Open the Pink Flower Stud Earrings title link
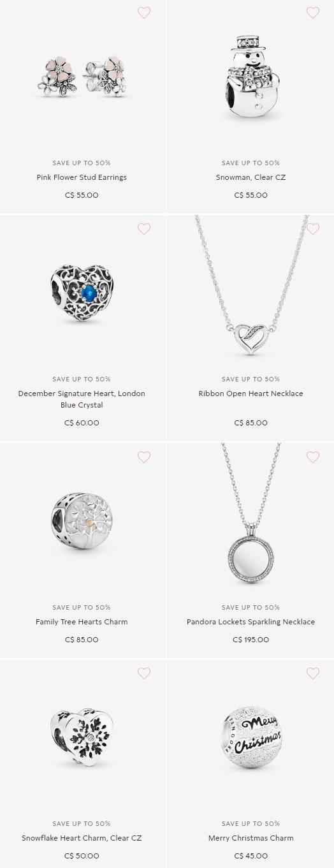This screenshot has width=334, height=868. point(82,177)
